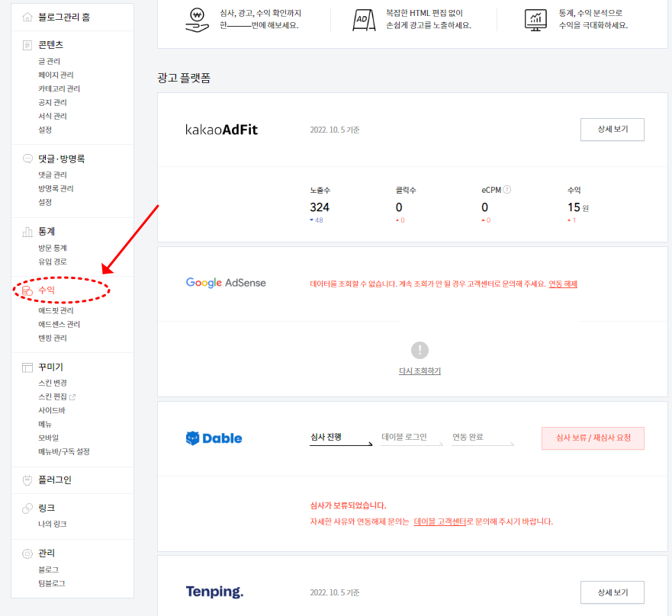The height and width of the screenshot is (616, 672).
Task: Click the kakaoAdFit date 2022. 10. 5 기준
Action: [x=335, y=130]
